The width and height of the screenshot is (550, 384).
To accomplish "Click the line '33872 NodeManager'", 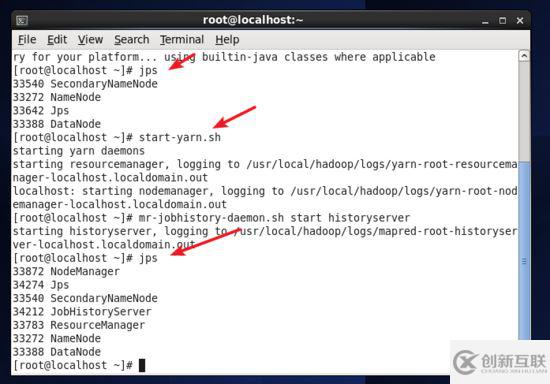I will 66,271.
